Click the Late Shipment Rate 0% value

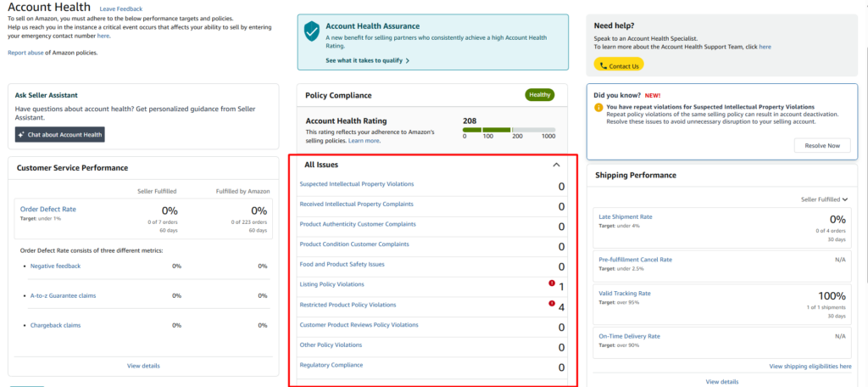tap(837, 219)
